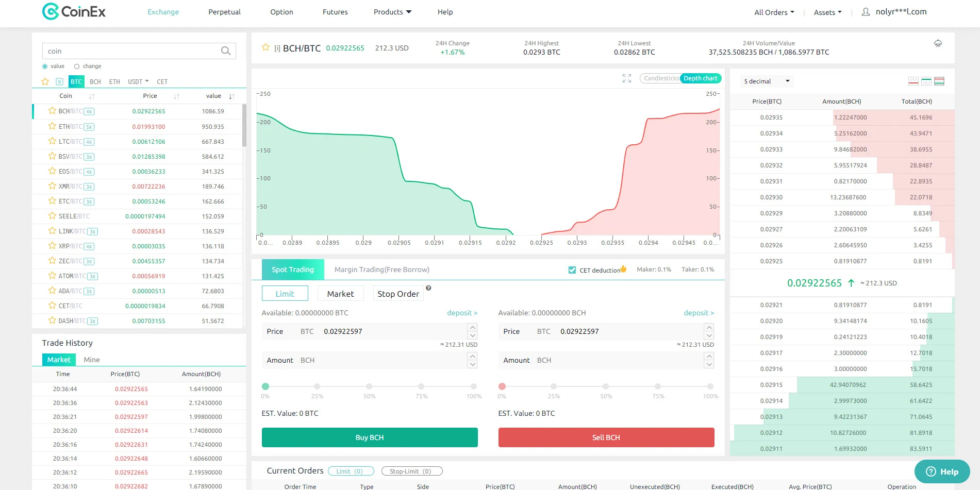Switch chart to Candlesticks view
The height and width of the screenshot is (490, 980).
[x=661, y=78]
